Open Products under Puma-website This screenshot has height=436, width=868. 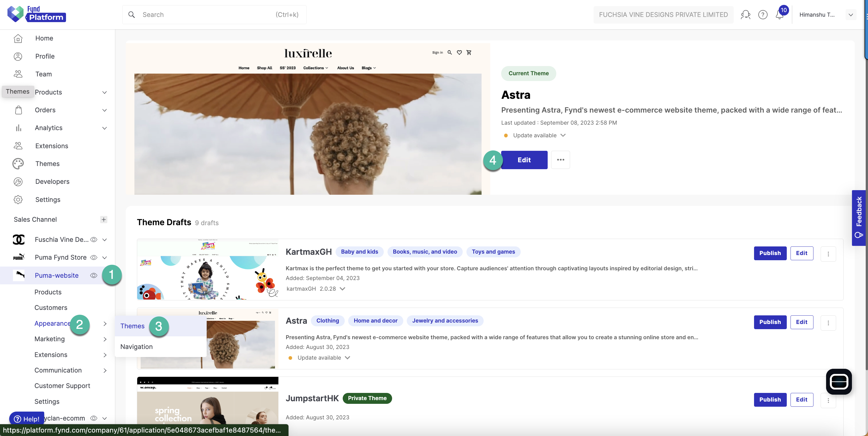tap(48, 292)
